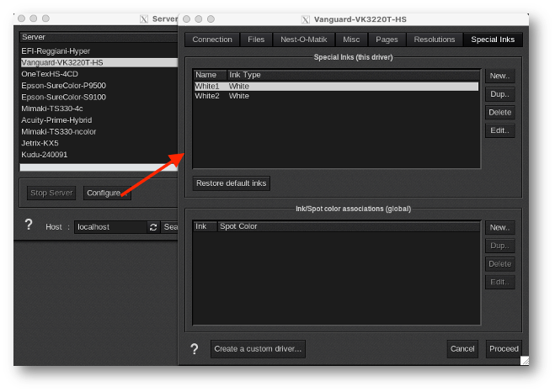Screen dimensions: 555x392
Task: Select Vanguard-VK3220T-HS in server list
Action: [x=99, y=63]
